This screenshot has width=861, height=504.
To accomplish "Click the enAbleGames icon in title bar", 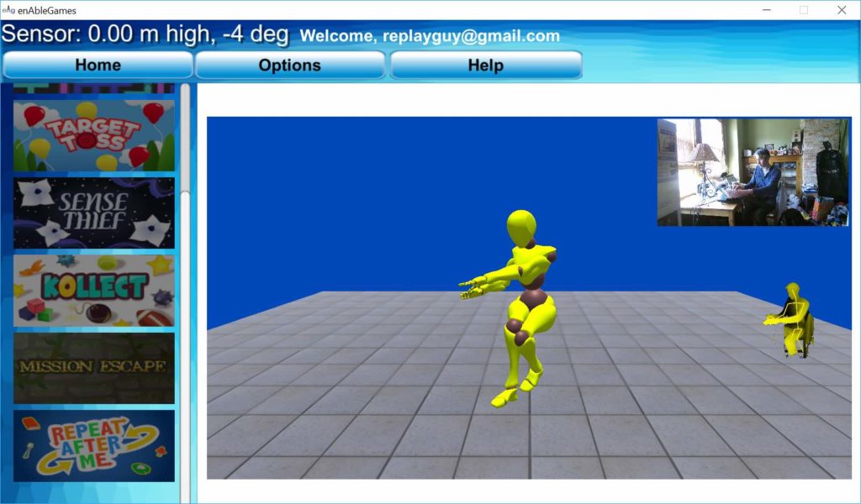I will (9, 10).
